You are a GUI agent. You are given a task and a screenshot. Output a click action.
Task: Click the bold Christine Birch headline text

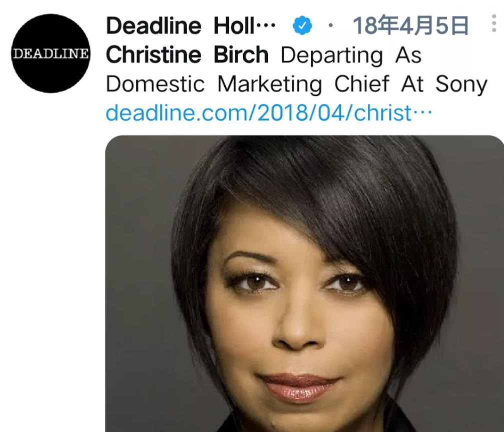(x=187, y=54)
